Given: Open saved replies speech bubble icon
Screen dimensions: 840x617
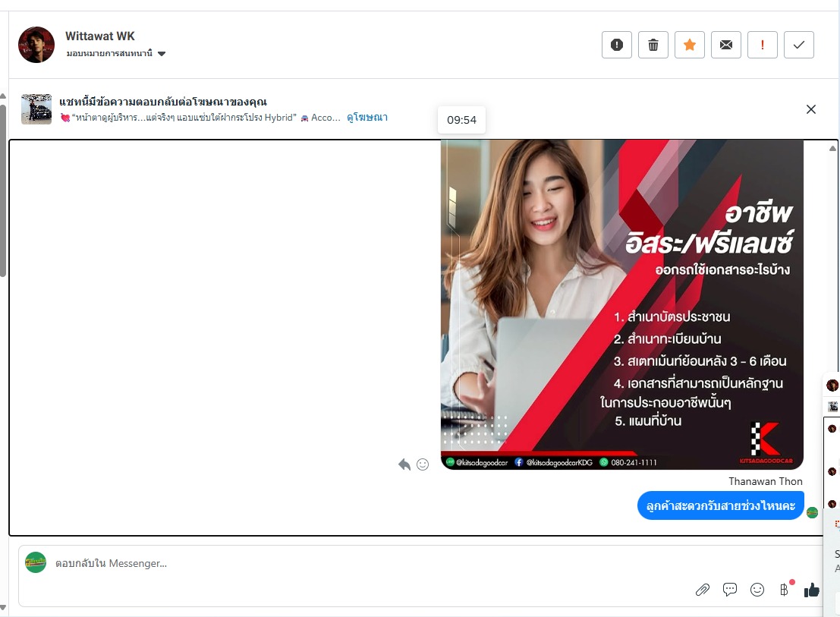Looking at the screenshot, I should tap(730, 590).
